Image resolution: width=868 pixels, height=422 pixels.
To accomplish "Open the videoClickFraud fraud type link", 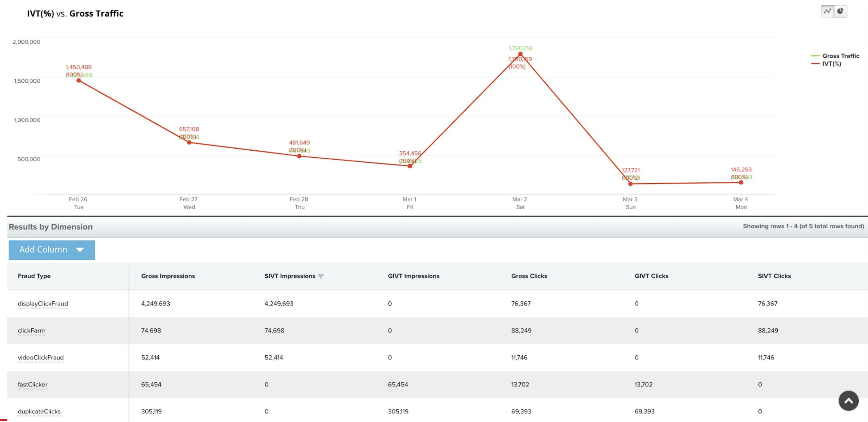I will pyautogui.click(x=41, y=357).
